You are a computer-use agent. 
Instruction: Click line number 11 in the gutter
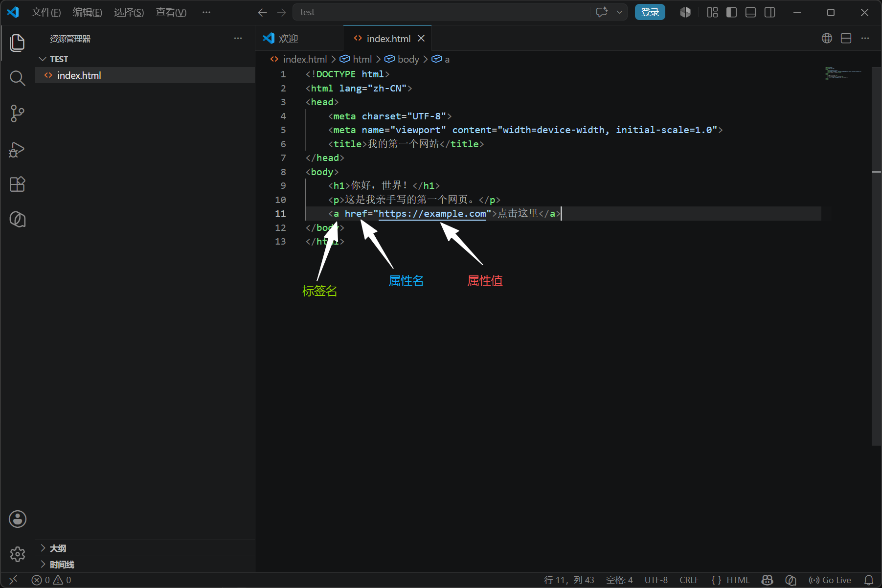pos(280,214)
